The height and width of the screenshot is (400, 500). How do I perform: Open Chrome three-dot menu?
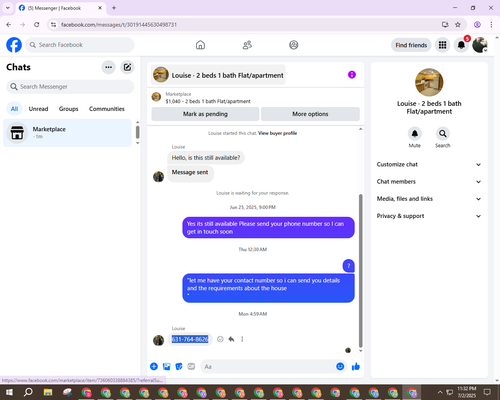(x=491, y=25)
